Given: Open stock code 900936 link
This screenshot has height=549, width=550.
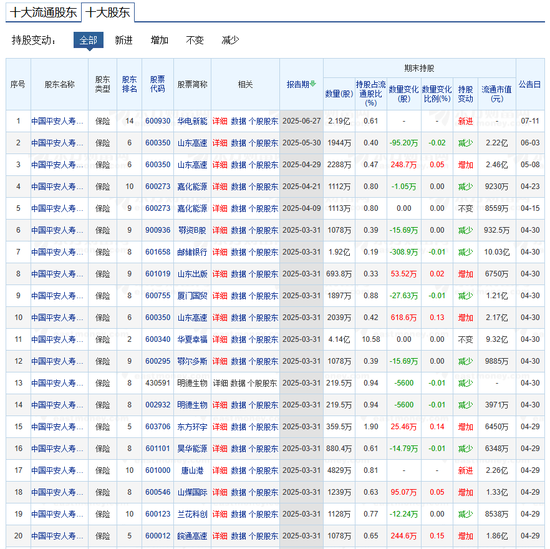Looking at the screenshot, I should 158,230.
